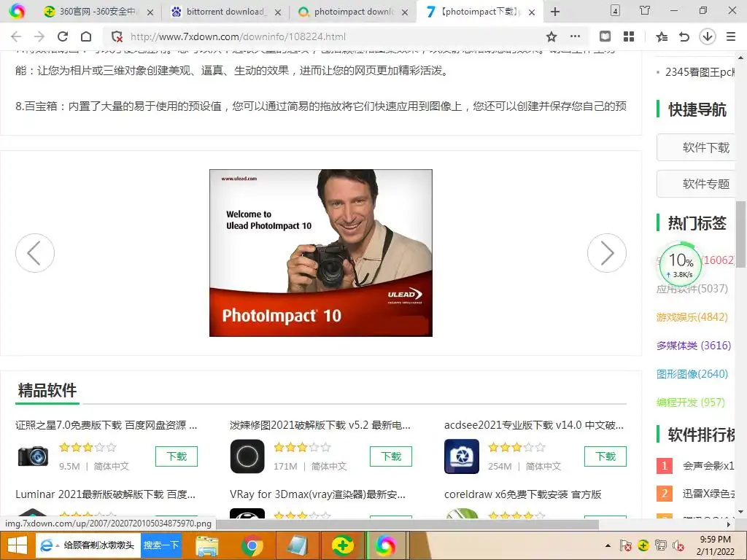
Task: Click 下载 button for 证照之星7.0
Action: tap(177, 456)
